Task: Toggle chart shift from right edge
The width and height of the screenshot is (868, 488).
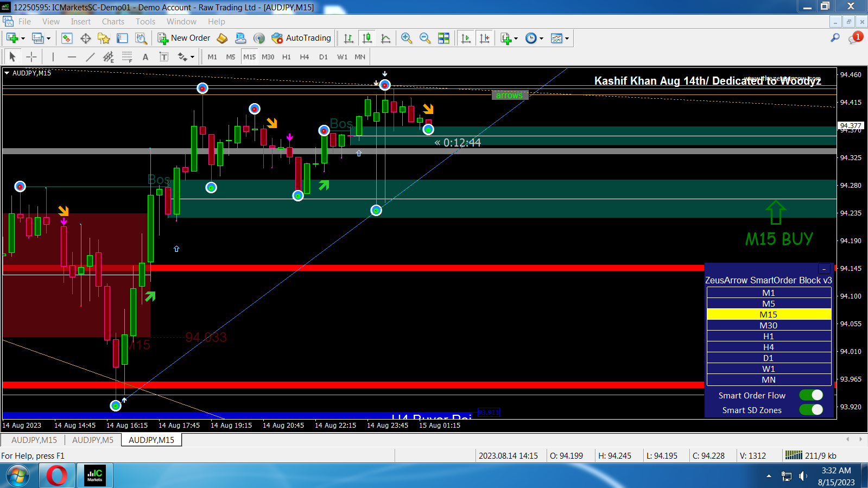Action: (484, 38)
